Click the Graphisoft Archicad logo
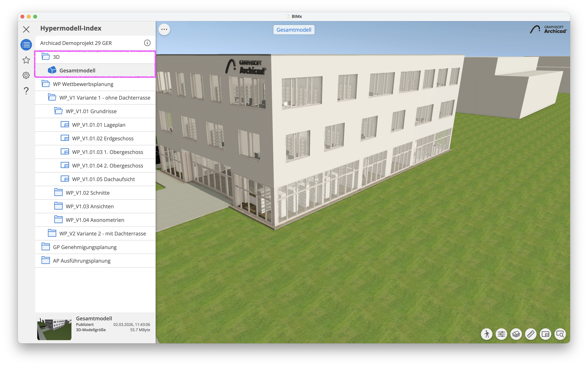Image resolution: width=588 pixels, height=367 pixels. click(x=549, y=29)
